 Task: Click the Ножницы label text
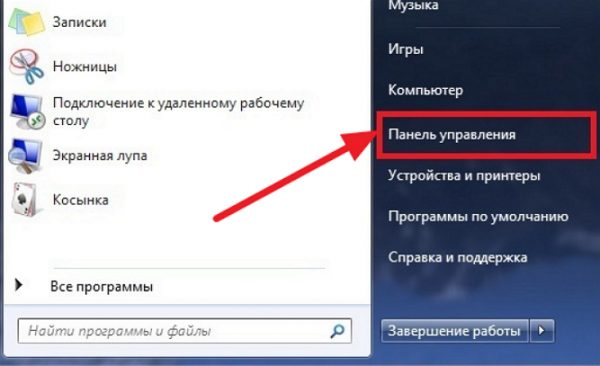[85, 67]
